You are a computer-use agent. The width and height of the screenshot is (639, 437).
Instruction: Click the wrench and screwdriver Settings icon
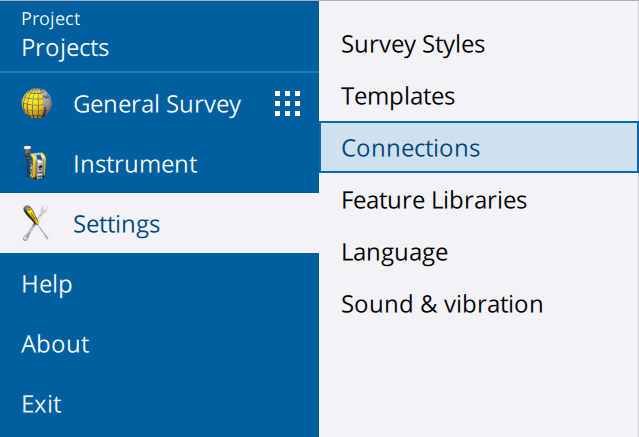click(36, 224)
